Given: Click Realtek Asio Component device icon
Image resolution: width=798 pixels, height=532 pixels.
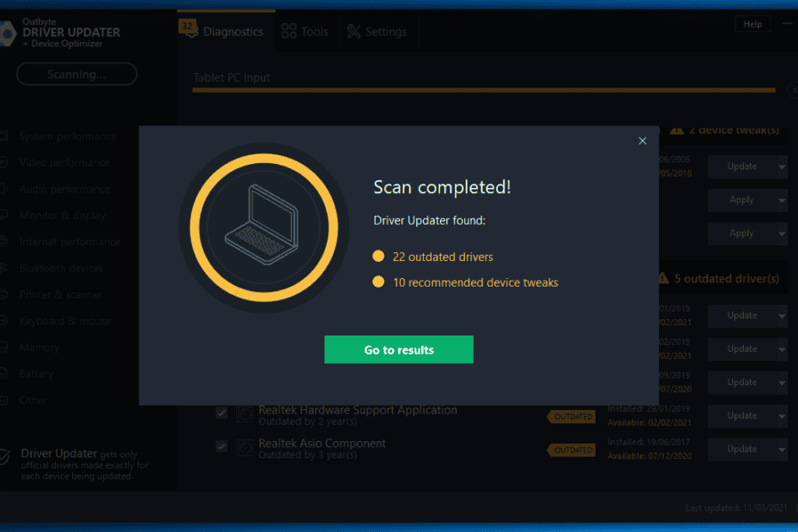Looking at the screenshot, I should click(x=245, y=448).
